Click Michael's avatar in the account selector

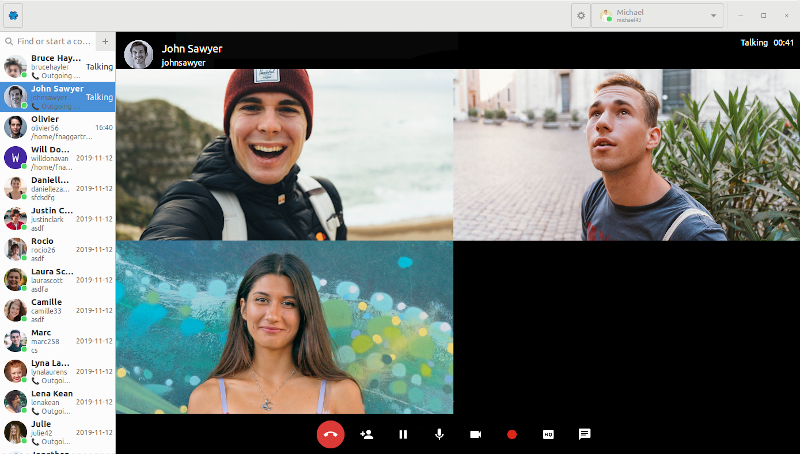point(606,16)
